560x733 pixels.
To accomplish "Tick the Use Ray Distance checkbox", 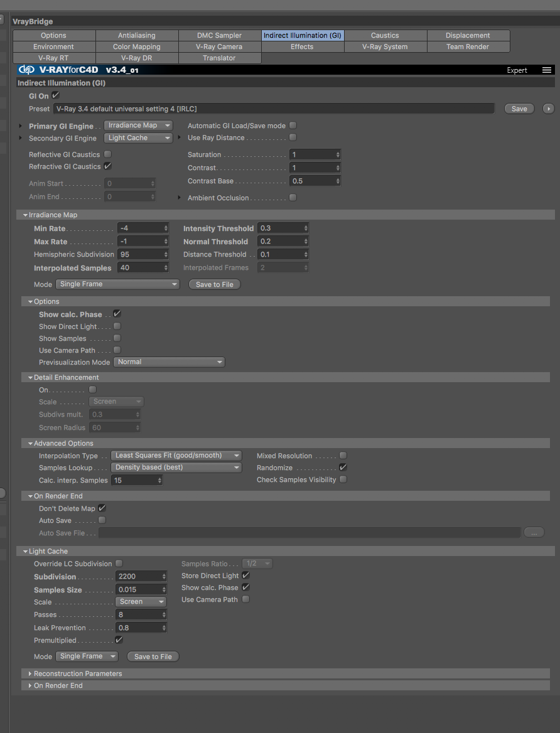I will 293,137.
